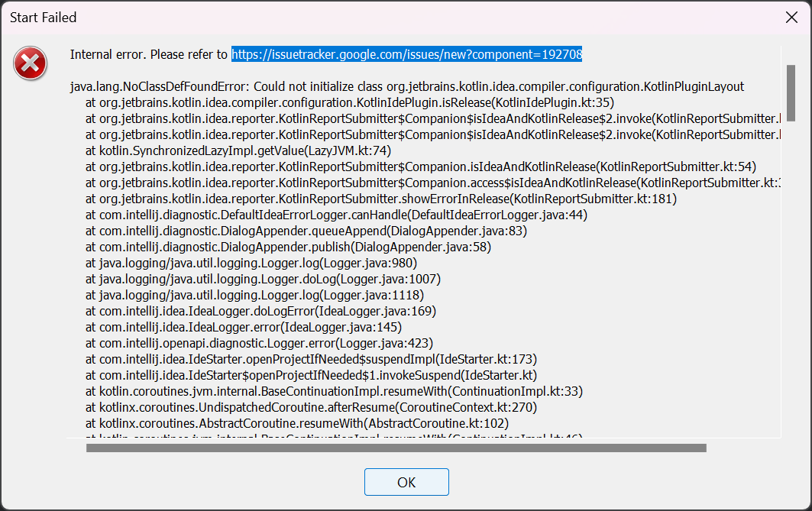Click the highlighted issuetracker.google.com URL

click(x=406, y=54)
